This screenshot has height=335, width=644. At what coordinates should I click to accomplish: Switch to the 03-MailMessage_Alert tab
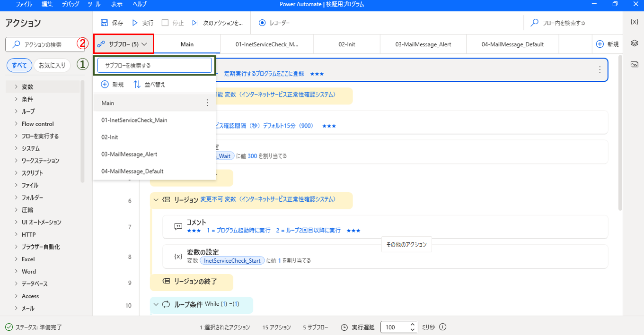click(423, 44)
